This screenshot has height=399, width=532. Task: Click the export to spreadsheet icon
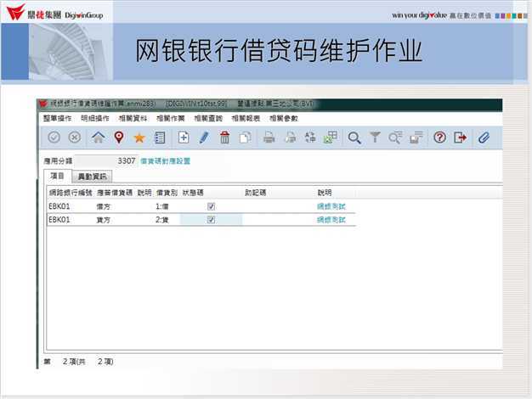pos(331,138)
